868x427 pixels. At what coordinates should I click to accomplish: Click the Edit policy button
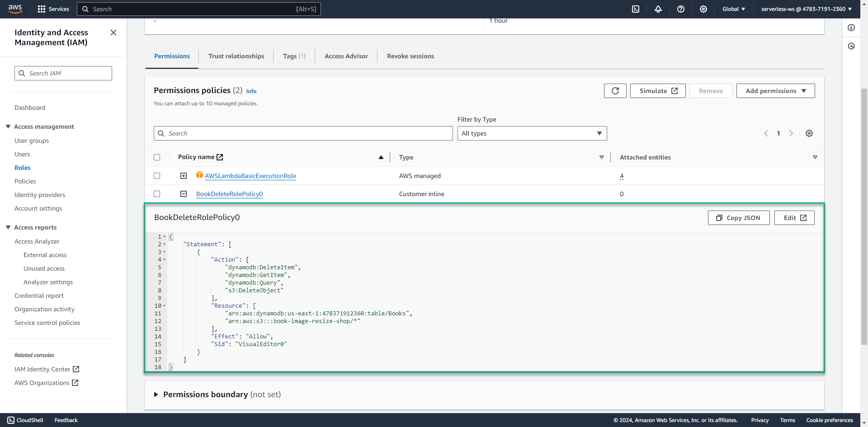(x=794, y=218)
